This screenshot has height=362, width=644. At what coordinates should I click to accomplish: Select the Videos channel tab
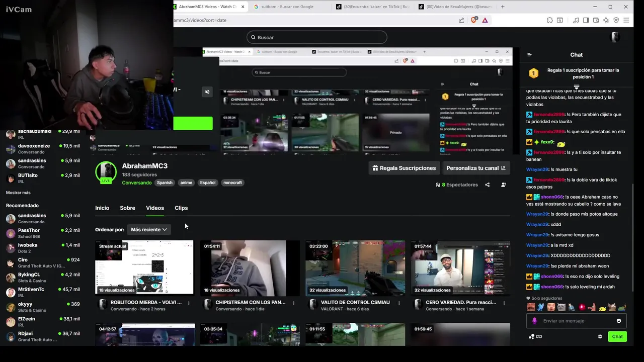coord(155,208)
